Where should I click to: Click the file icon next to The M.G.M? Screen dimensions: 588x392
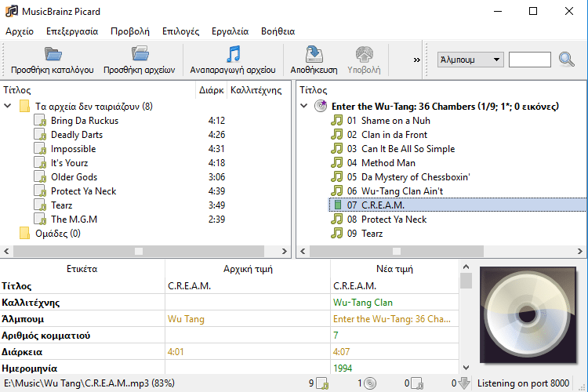pos(40,219)
